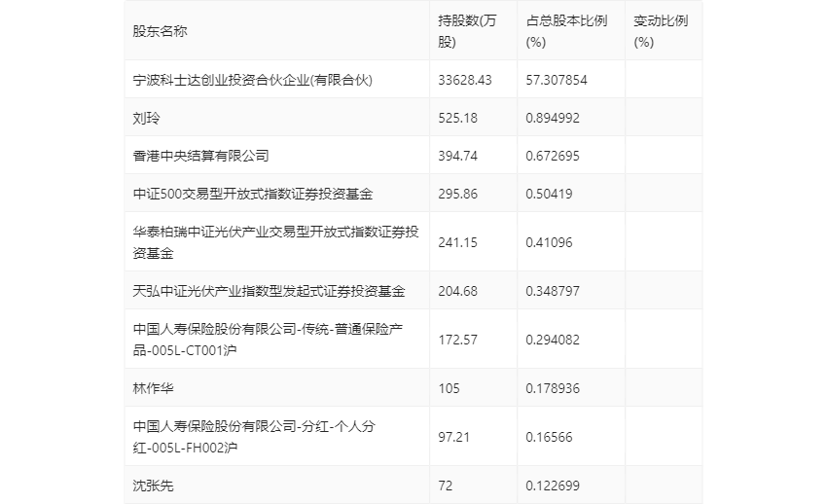This screenshot has width=827, height=504.
Task: Click 天弘中证光伏产业指数型发起式 fund name
Action: 269,291
